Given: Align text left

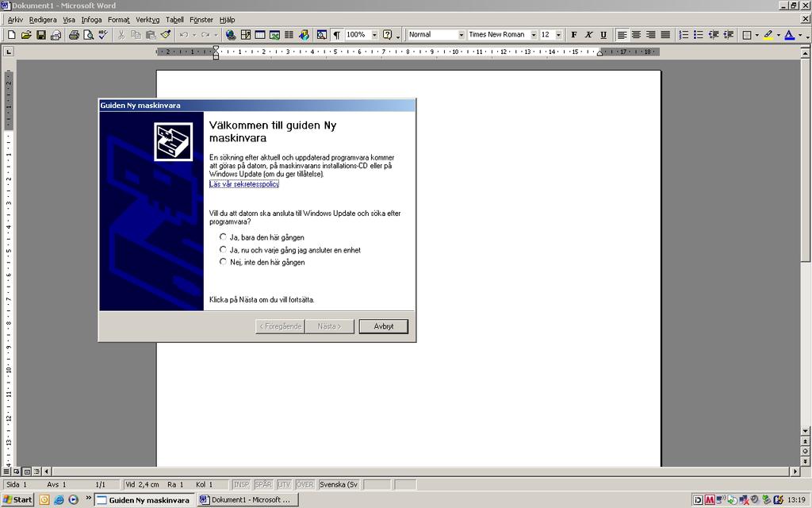Looking at the screenshot, I should (x=622, y=35).
